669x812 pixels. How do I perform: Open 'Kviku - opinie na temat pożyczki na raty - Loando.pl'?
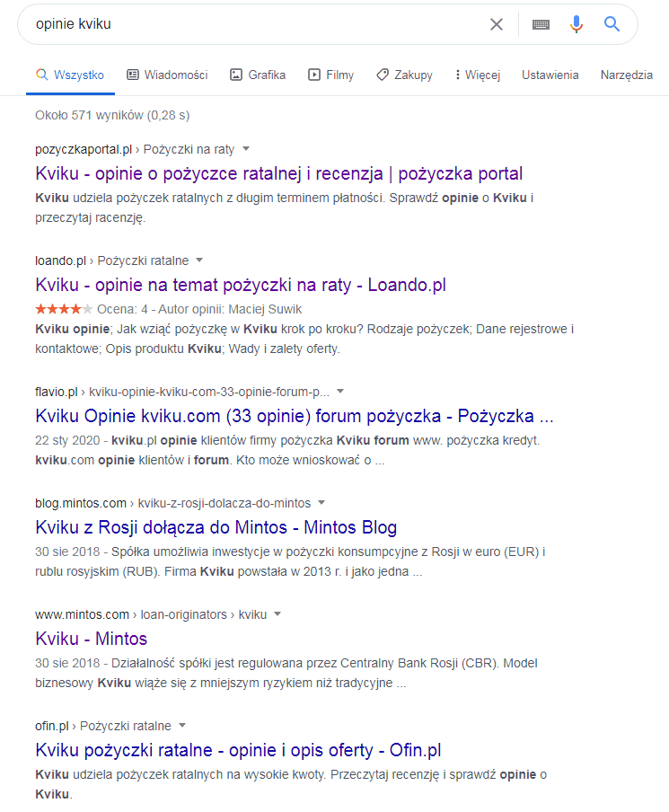tap(241, 285)
